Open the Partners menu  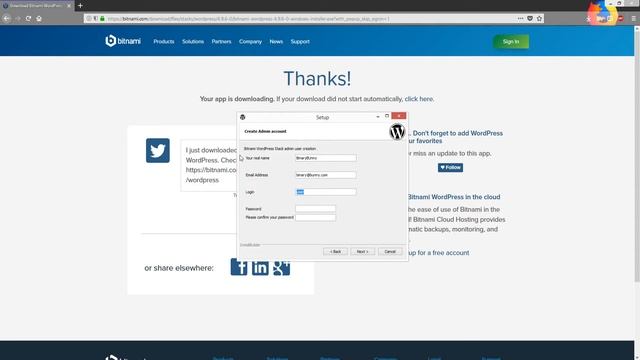click(221, 41)
